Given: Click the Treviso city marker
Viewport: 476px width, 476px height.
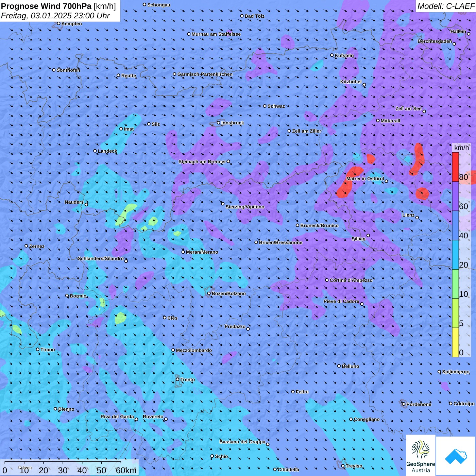Looking at the screenshot, I should tap(343, 466).
